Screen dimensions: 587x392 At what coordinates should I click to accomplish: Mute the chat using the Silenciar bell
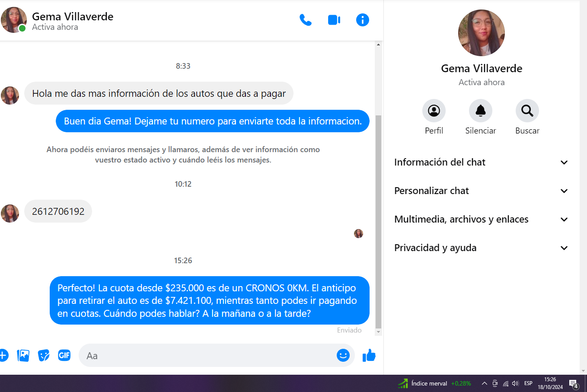click(x=480, y=111)
